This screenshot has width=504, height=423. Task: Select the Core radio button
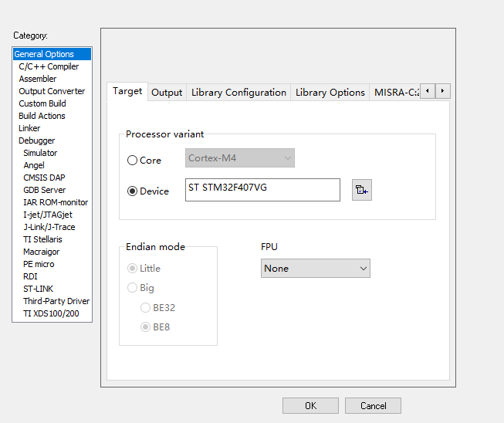point(132,161)
